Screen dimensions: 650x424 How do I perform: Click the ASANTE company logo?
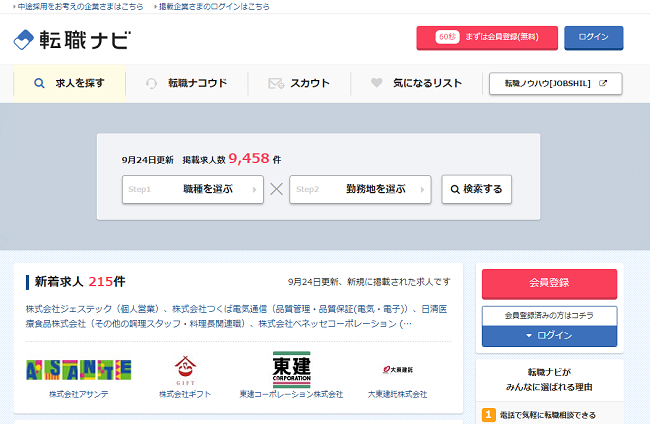(78, 370)
